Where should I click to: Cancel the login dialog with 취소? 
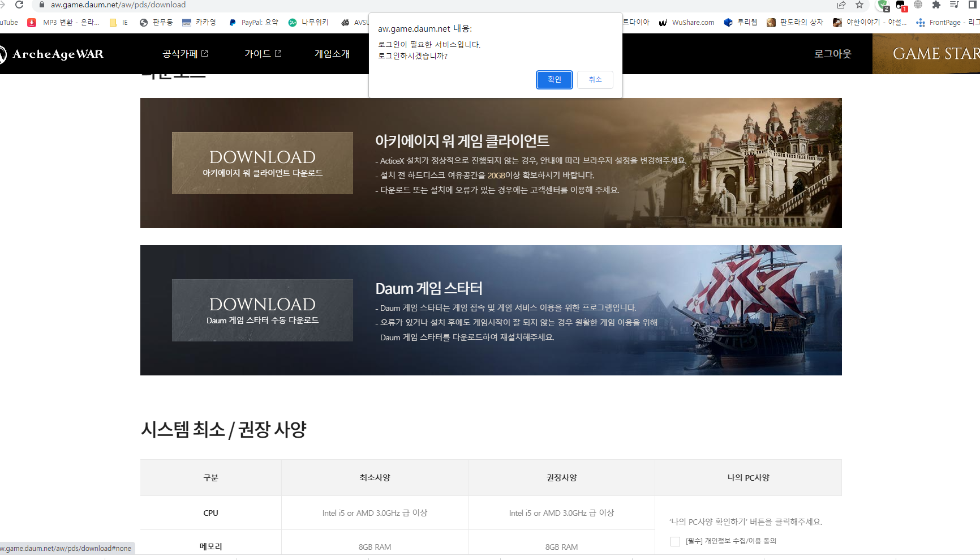tap(595, 80)
